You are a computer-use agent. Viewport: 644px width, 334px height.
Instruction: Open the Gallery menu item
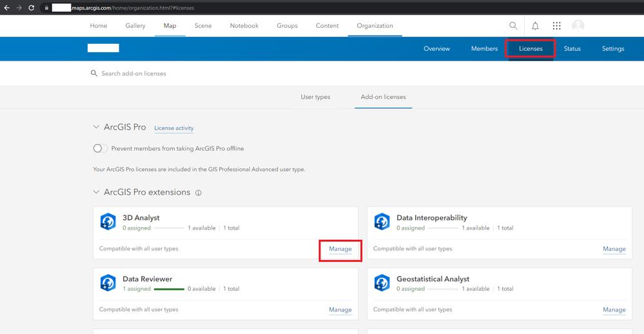coord(135,26)
